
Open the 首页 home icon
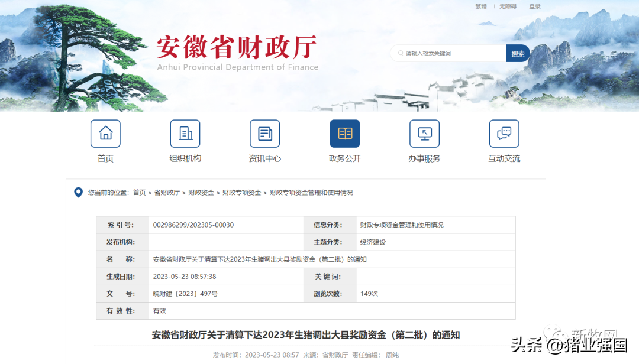point(105,134)
